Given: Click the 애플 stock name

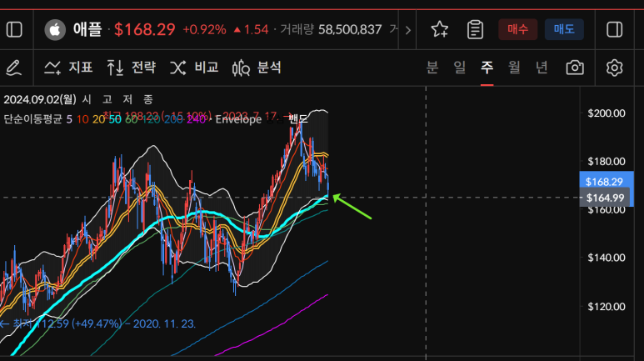Looking at the screenshot, I should click(x=87, y=30).
